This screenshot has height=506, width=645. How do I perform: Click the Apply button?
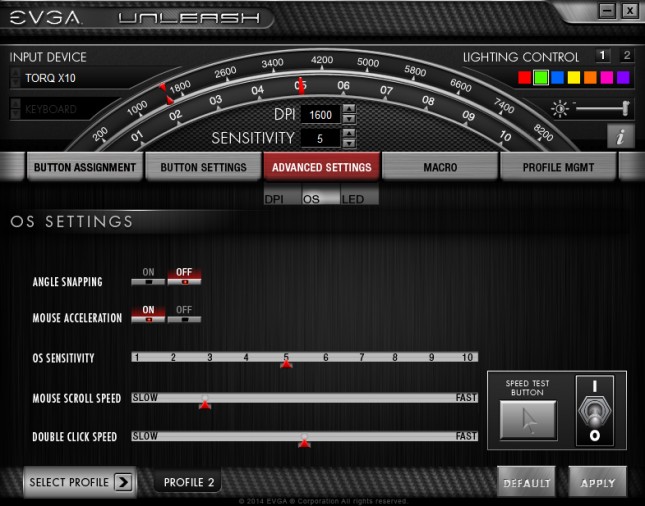point(598,482)
